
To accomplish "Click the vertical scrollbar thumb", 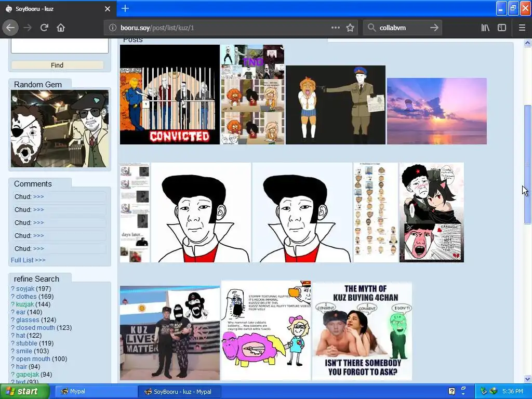I will coord(527,164).
